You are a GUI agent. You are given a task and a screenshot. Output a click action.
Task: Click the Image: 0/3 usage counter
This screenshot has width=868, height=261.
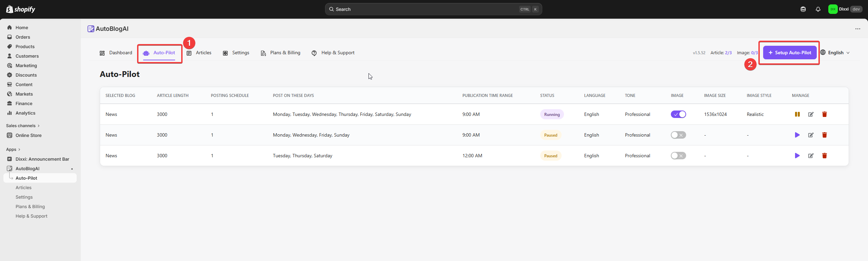(747, 53)
